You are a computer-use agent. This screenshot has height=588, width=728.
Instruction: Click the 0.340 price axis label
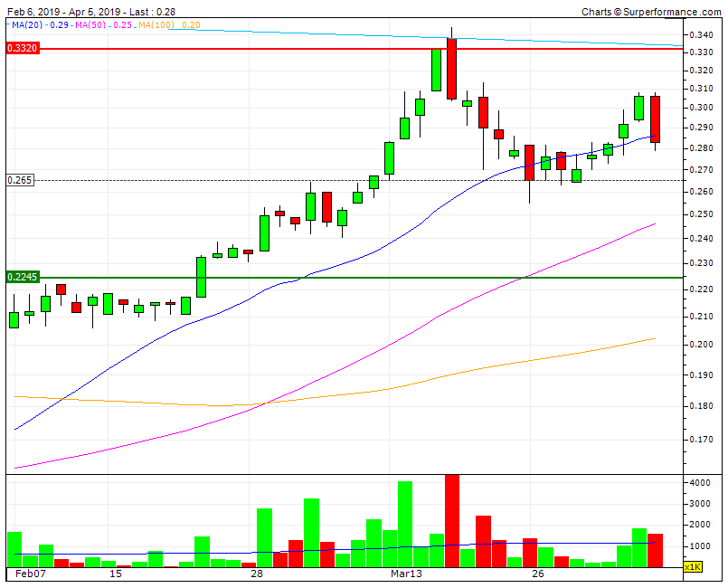(701, 35)
